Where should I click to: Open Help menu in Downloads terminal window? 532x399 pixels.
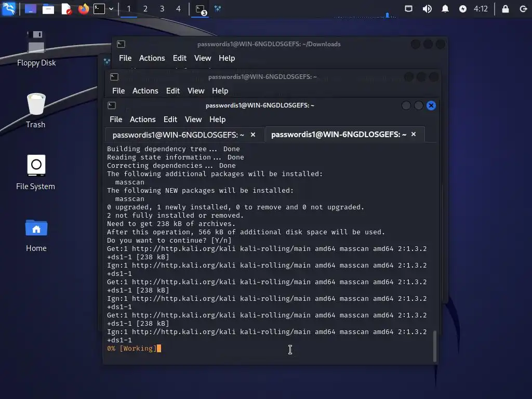point(227,58)
